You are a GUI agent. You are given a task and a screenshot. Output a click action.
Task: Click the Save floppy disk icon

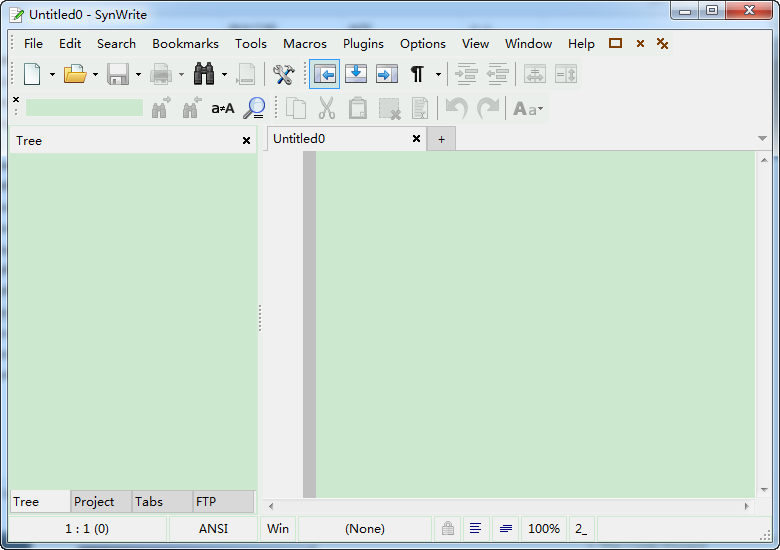coord(118,74)
